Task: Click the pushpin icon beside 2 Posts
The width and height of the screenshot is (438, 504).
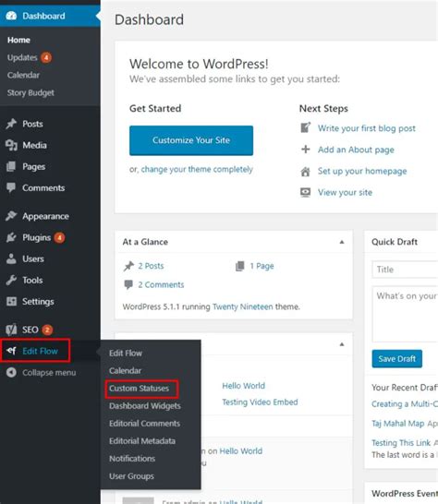Action: click(128, 266)
